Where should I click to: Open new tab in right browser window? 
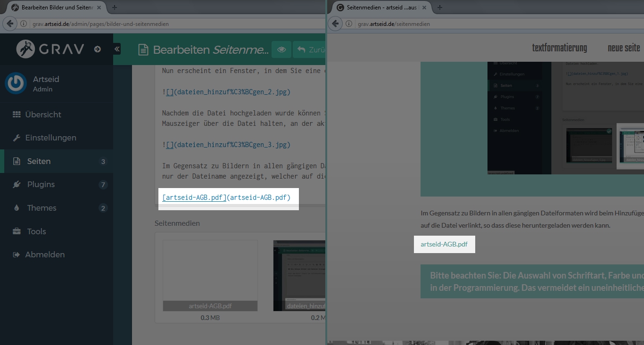(440, 8)
